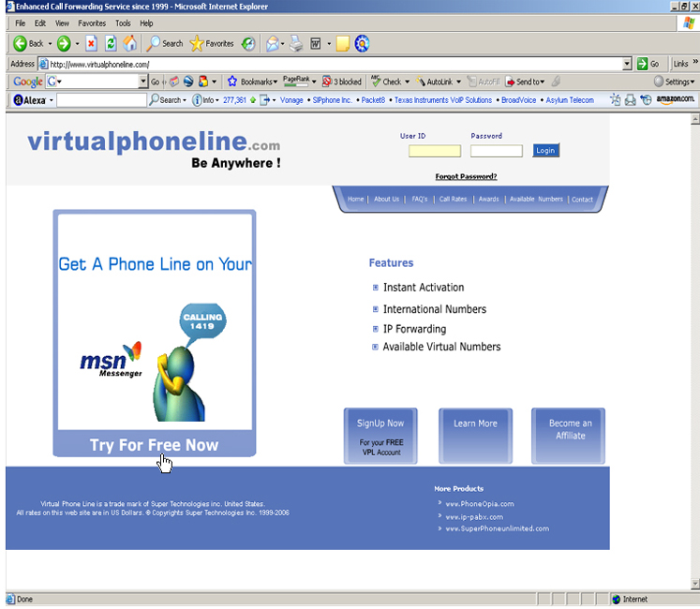The height and width of the screenshot is (609, 700).
Task: Click the AutoFill toolbar button
Action: (x=484, y=82)
